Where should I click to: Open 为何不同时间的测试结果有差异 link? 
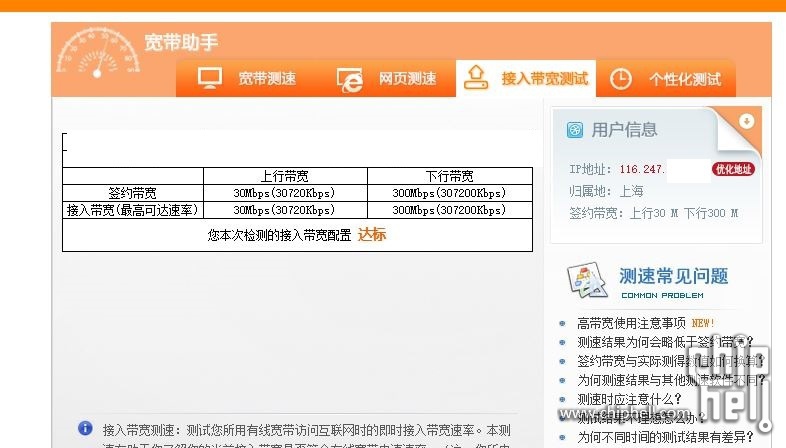click(x=665, y=437)
